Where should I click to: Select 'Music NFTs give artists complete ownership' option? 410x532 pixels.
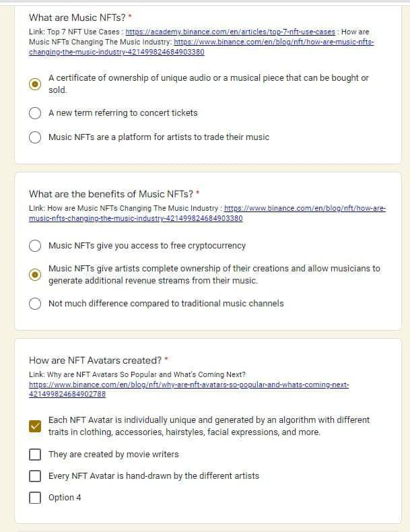[35, 275]
